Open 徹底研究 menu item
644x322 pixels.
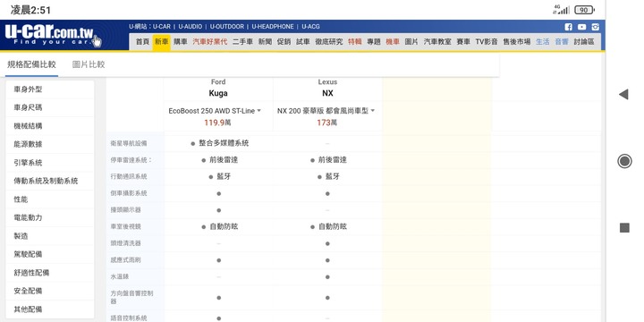pyautogui.click(x=329, y=42)
